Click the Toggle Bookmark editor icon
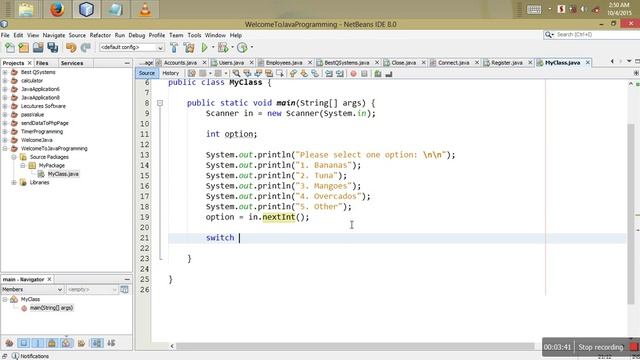Screen dimensions: 640x360 (x=315, y=73)
